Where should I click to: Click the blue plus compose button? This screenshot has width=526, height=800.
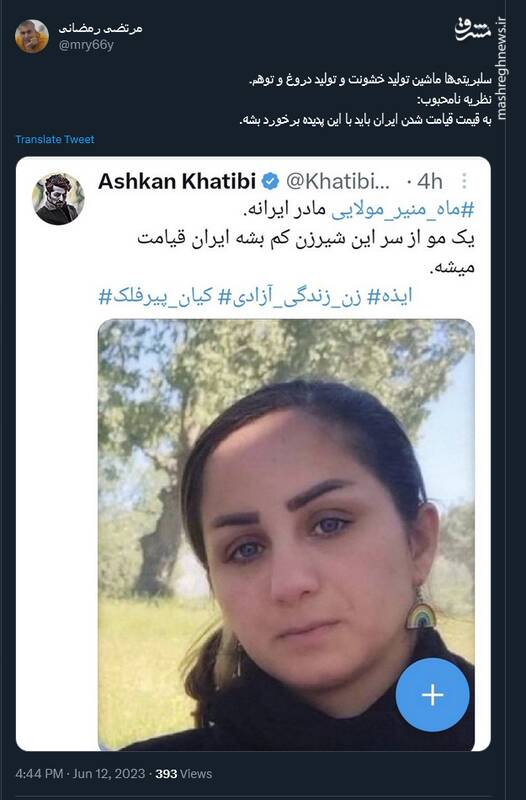[x=432, y=694]
